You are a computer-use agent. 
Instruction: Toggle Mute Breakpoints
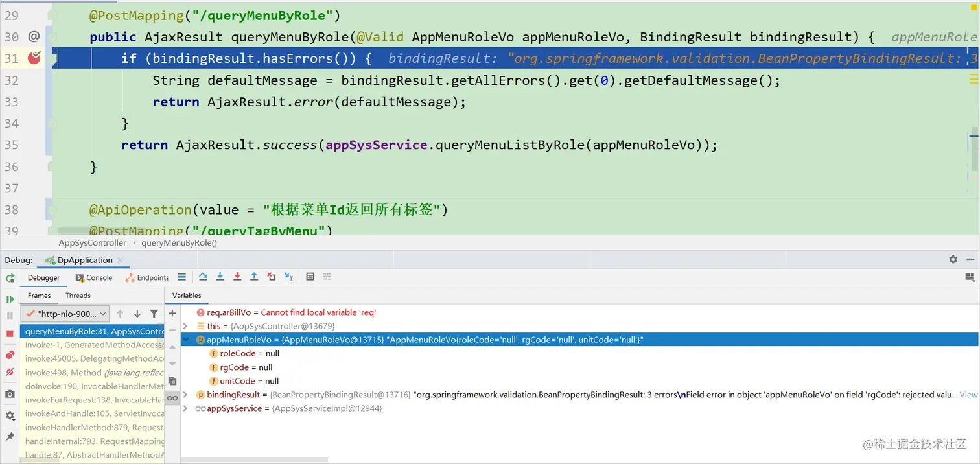pyautogui.click(x=10, y=372)
